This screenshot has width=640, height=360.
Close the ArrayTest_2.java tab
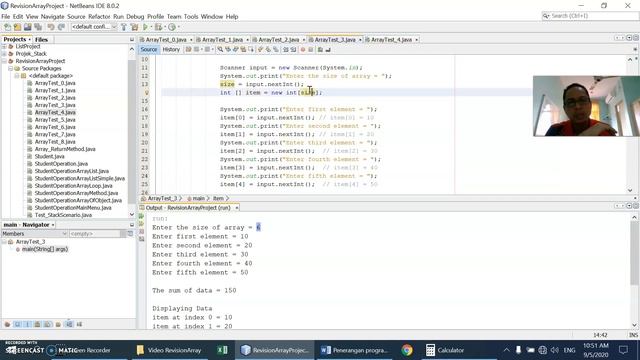coord(304,40)
